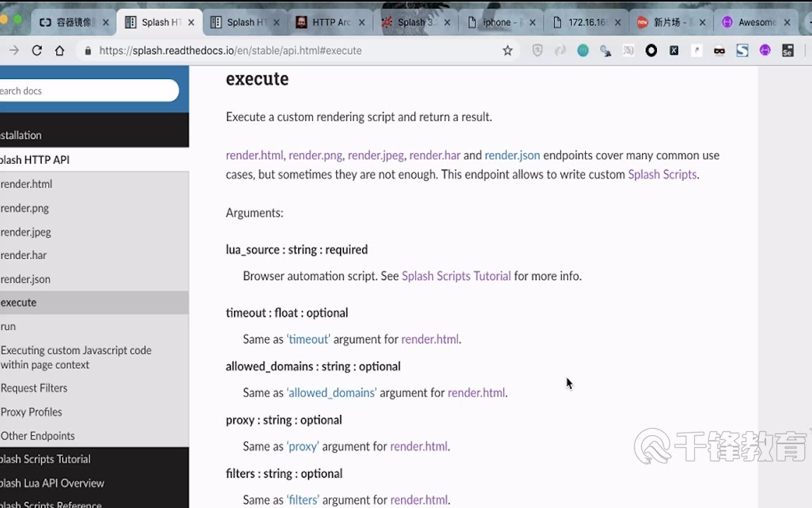Viewport: 812px width, 508px height.
Task: Click the masked bandit extension icon
Action: (719, 50)
